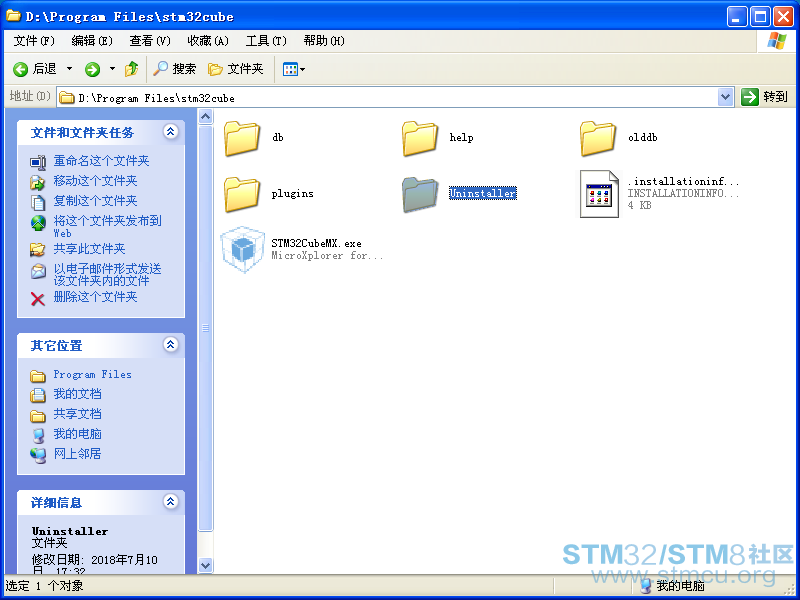
Task: Open the db folder icon
Action: [242, 138]
